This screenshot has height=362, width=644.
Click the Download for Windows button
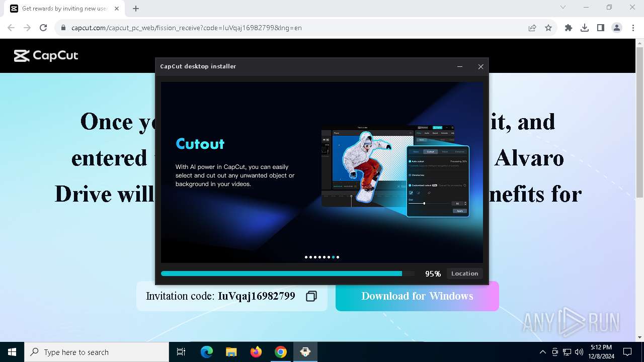[417, 296]
